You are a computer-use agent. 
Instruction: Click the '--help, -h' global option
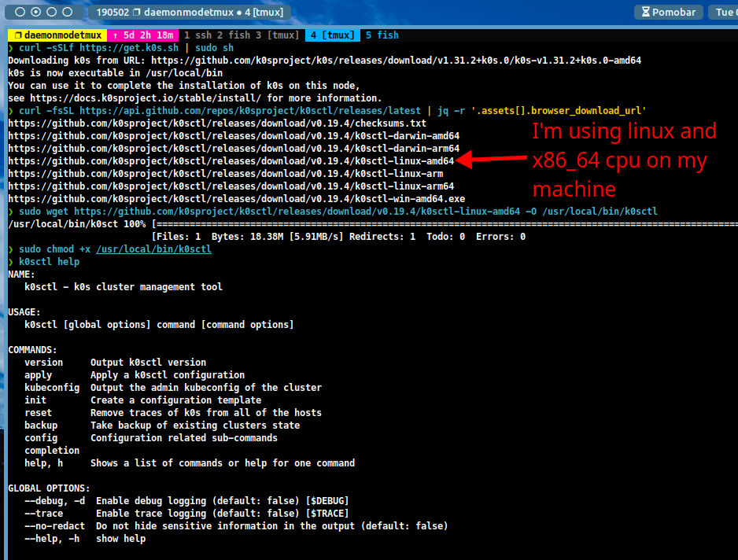[x=52, y=539]
